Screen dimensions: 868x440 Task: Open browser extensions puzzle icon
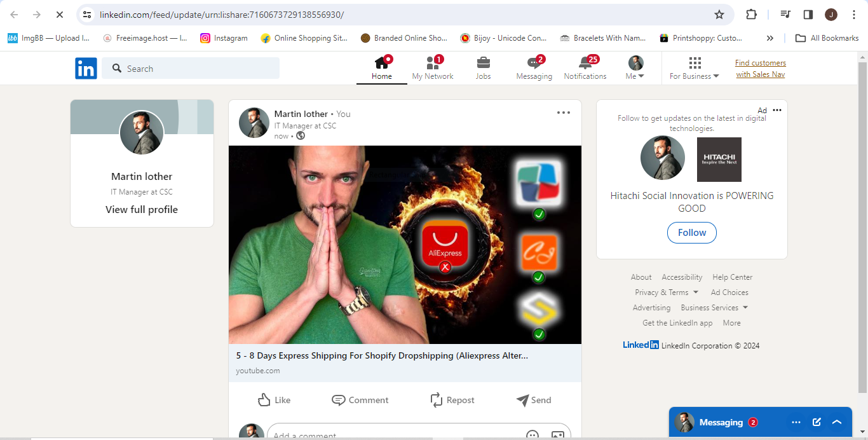(x=751, y=15)
